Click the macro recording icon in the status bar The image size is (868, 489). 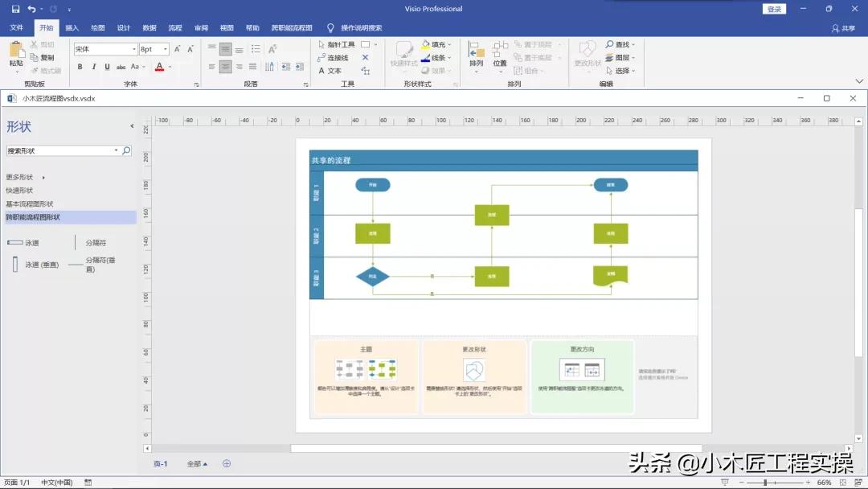coord(88,483)
